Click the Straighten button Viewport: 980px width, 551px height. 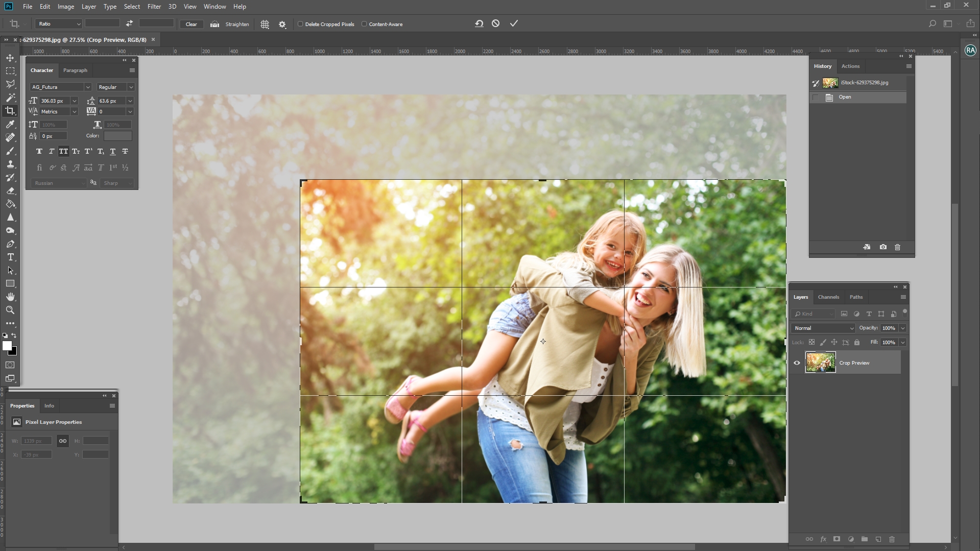[x=236, y=24]
